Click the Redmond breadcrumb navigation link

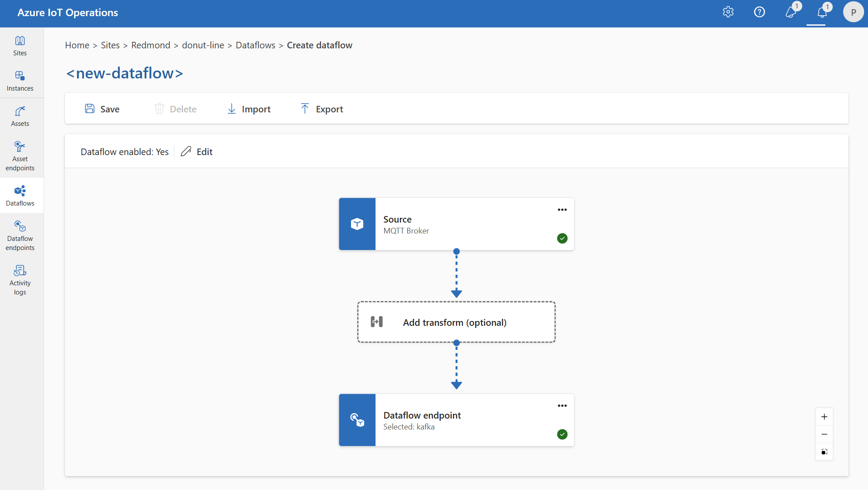[x=150, y=45]
